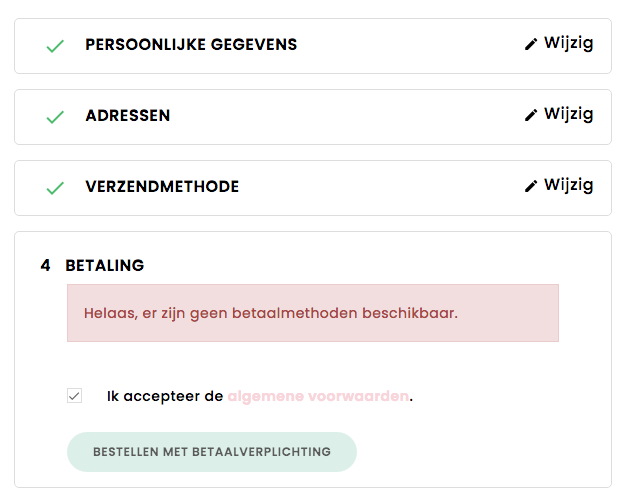Screen dimensions: 630x502
Task: Click the pencil icon in the Adressen row
Action: point(531,115)
